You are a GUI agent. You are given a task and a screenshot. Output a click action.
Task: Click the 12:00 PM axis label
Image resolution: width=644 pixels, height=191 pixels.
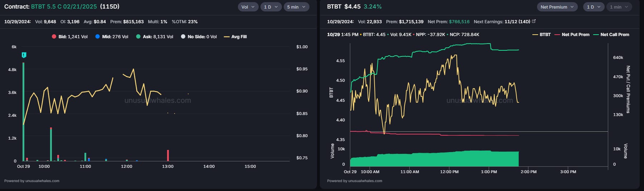449,172
